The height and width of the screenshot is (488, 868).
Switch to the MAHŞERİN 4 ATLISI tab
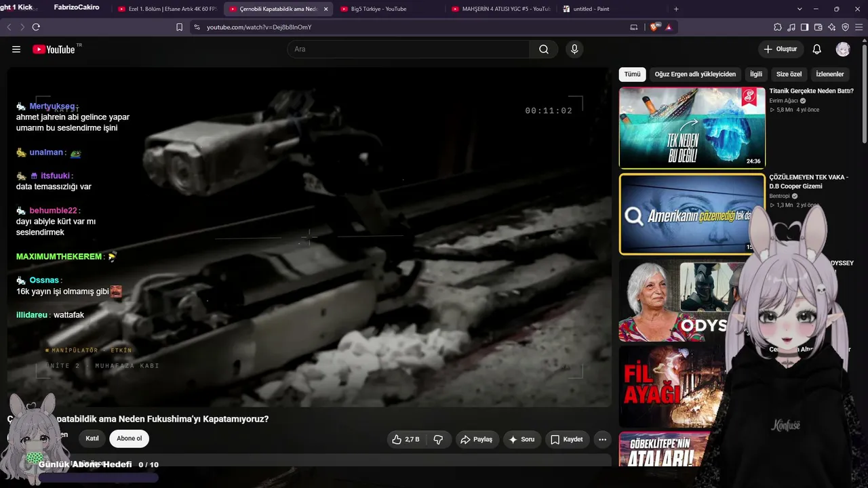click(x=502, y=9)
